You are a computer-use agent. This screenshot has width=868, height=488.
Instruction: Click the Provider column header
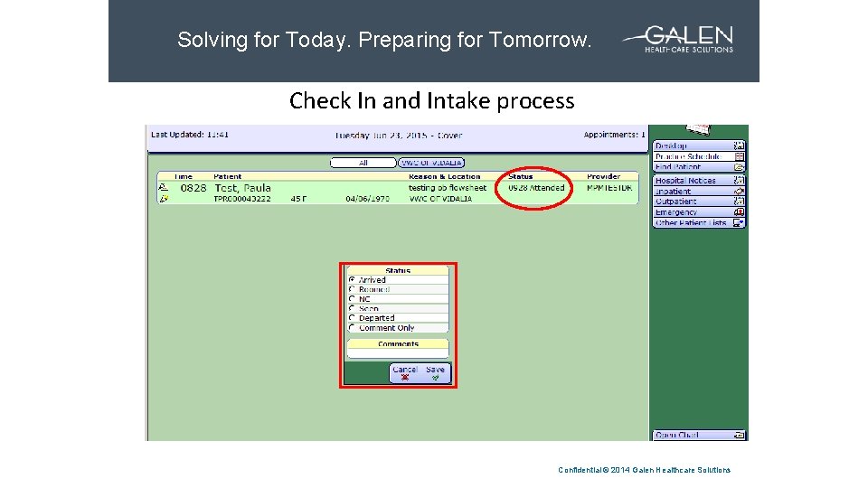click(603, 176)
